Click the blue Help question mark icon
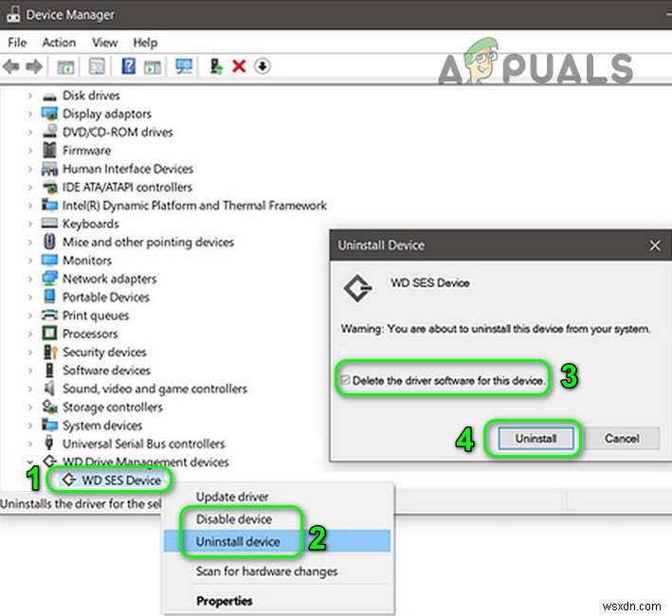Image resolution: width=672 pixels, height=616 pixels. point(129,66)
